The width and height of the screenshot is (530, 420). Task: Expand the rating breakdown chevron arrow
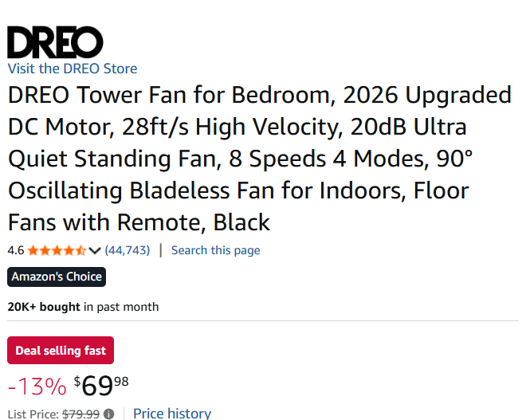tap(95, 250)
